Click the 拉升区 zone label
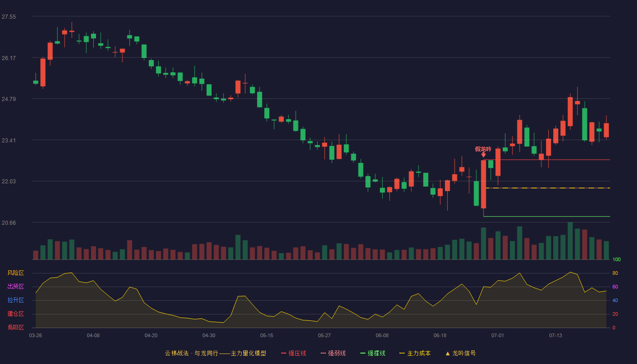This screenshot has width=637, height=364. (x=15, y=300)
